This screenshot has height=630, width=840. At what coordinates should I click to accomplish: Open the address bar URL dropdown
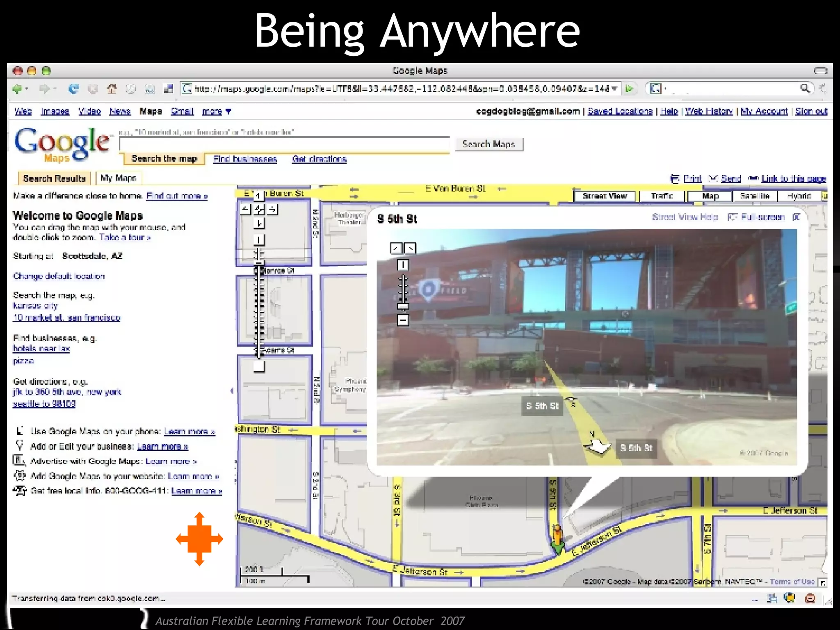[x=614, y=89]
